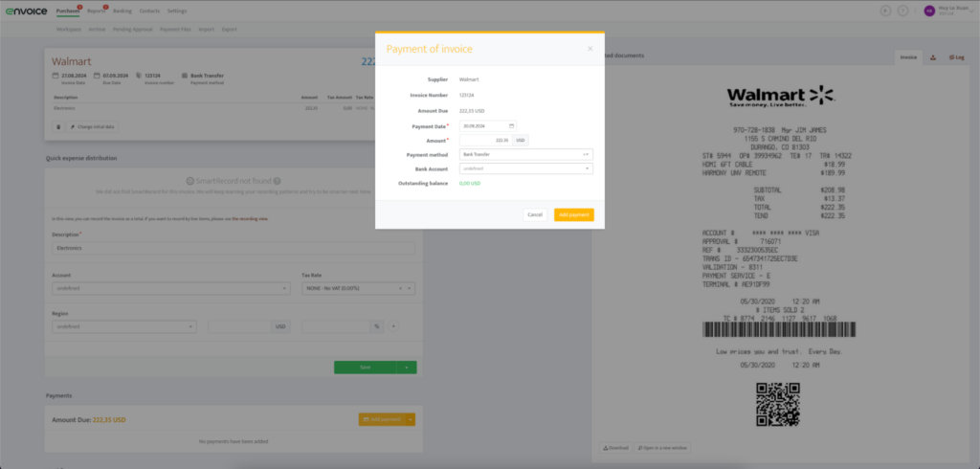Clear the Bank Transfer payment method selection
This screenshot has height=469, width=980.
pos(585,154)
